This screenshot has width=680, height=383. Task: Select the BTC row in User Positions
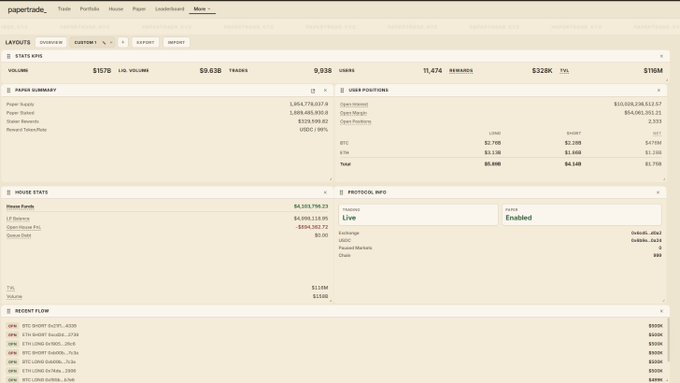click(500, 143)
